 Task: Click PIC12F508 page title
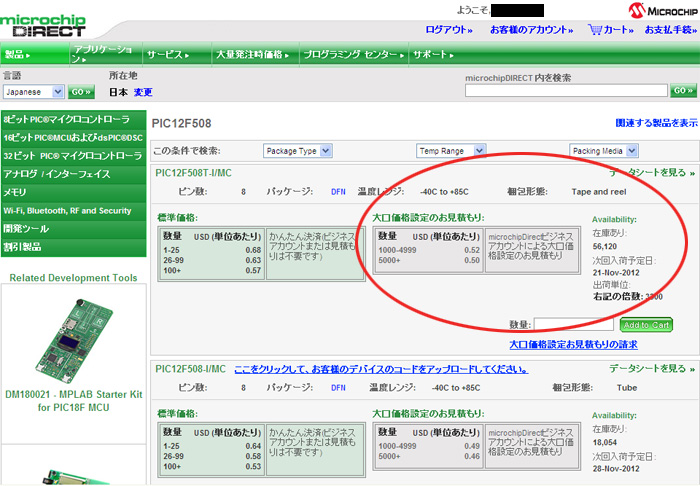181,123
